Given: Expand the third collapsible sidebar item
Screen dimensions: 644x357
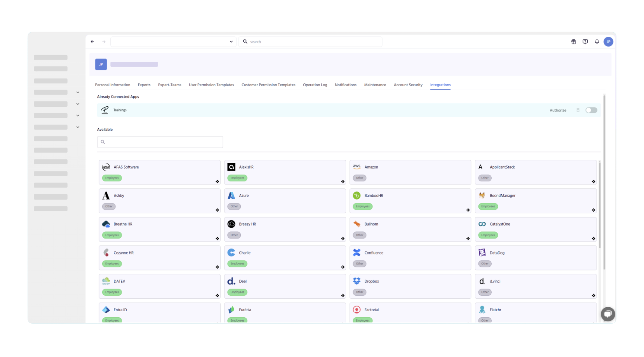Looking at the screenshot, I should tap(78, 116).
